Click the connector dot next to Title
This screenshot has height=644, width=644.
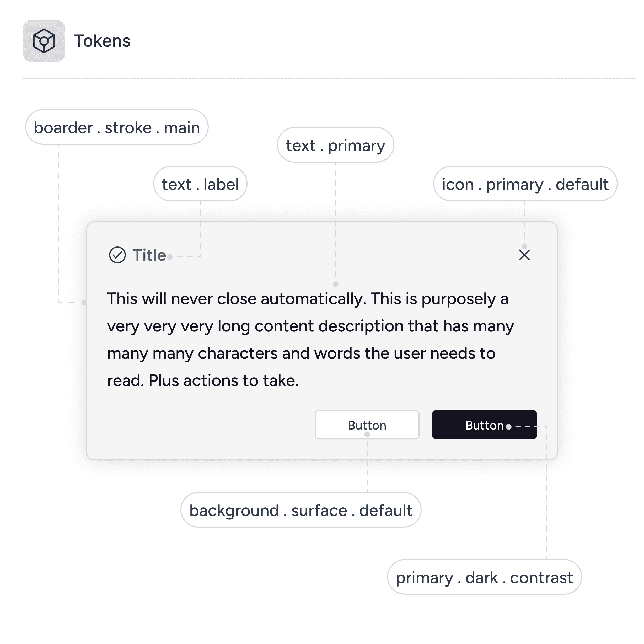click(x=170, y=257)
